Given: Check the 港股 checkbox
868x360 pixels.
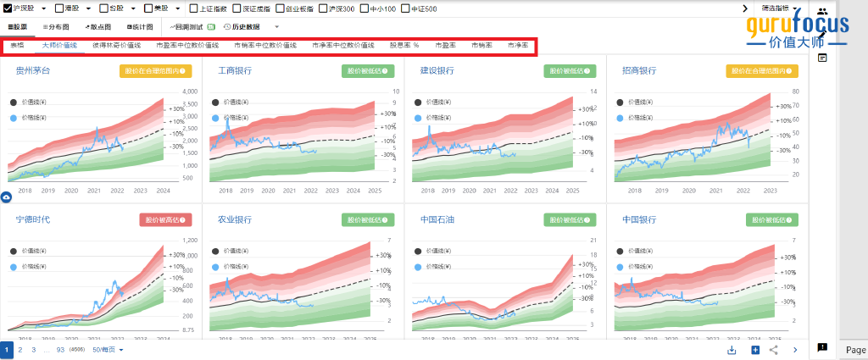Looking at the screenshot, I should [x=59, y=8].
